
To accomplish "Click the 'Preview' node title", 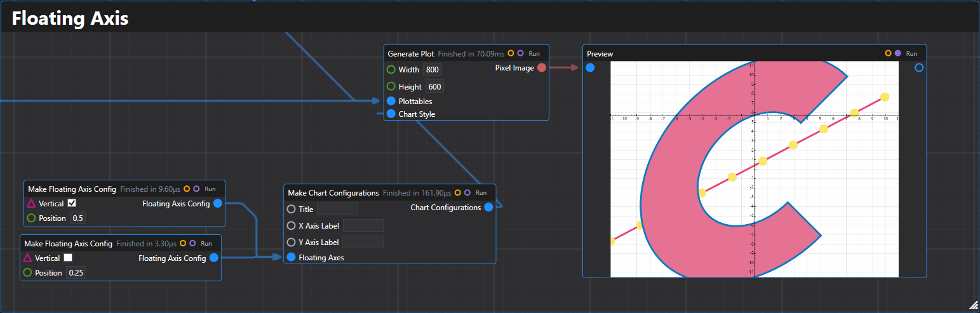I will 600,54.
